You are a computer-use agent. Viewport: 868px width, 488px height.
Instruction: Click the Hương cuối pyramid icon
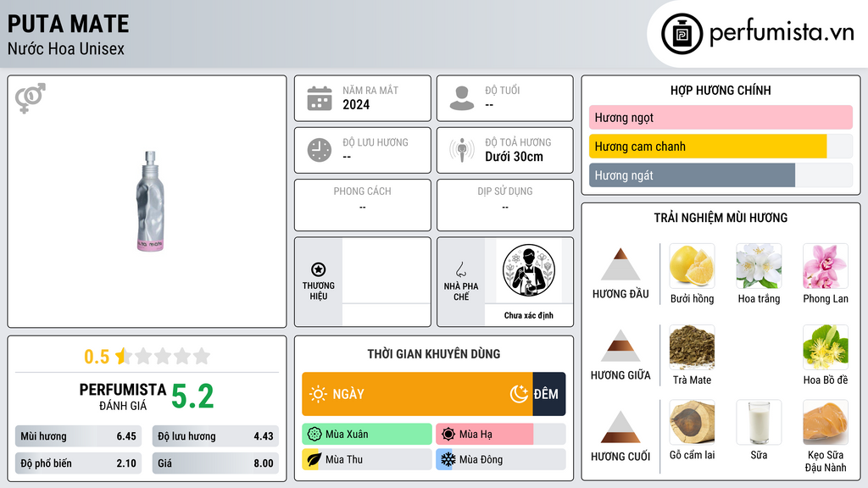[x=620, y=427]
